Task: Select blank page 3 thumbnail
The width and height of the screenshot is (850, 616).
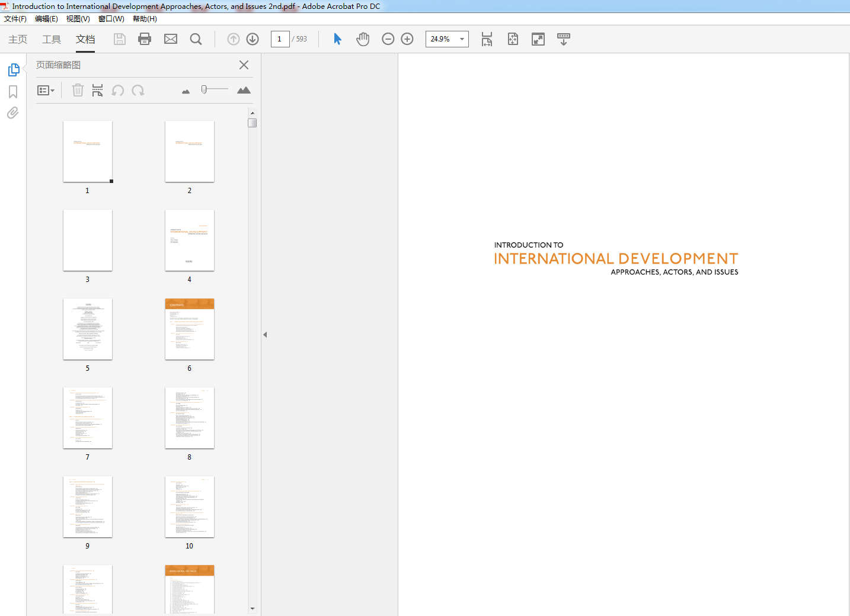Action: (88, 240)
